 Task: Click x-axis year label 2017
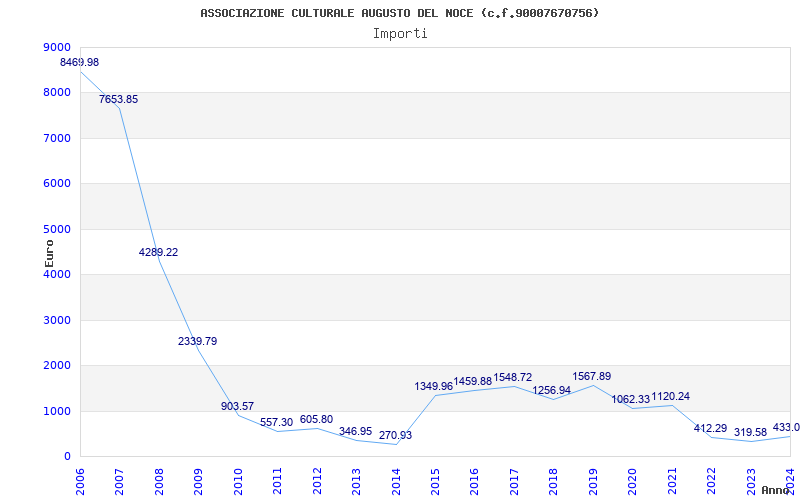(x=514, y=480)
